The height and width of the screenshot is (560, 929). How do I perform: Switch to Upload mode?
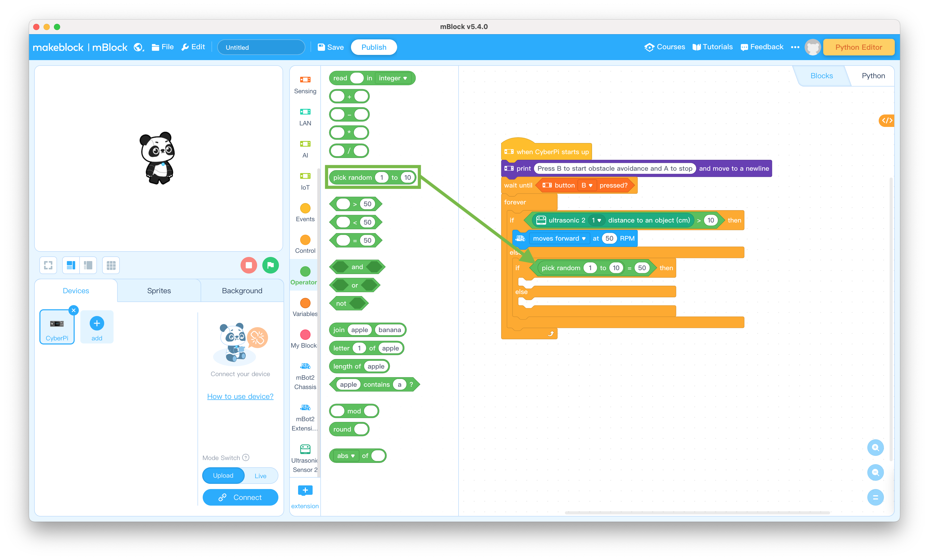(223, 476)
